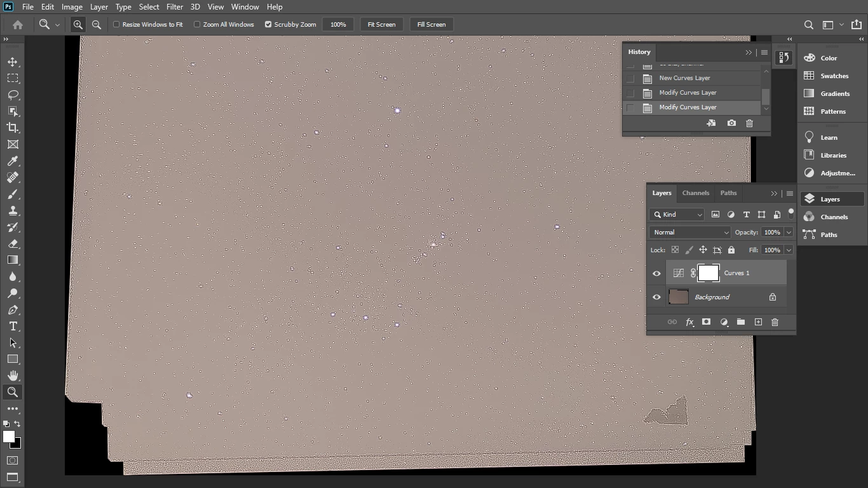Collapse the History panel with double arrows
Screen dimensions: 868x488
point(749,52)
